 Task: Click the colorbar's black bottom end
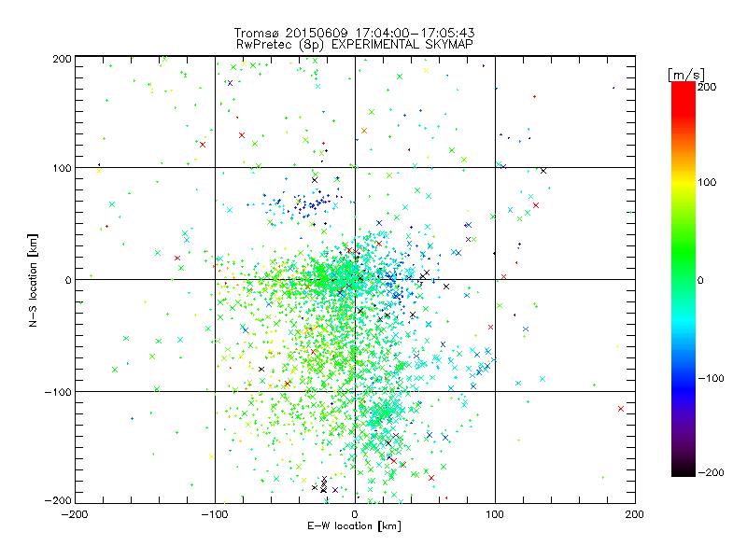[x=684, y=470]
